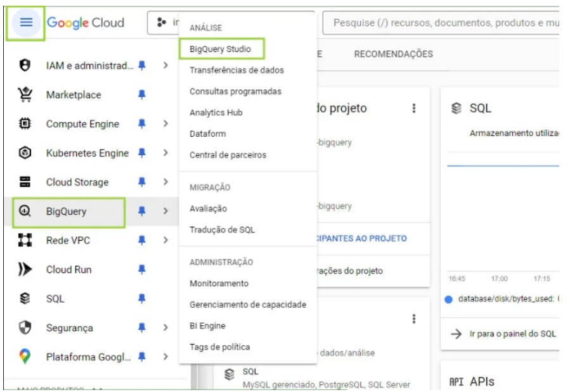The width and height of the screenshot is (570, 392).
Task: Choose Analytics Hub
Action: click(216, 113)
